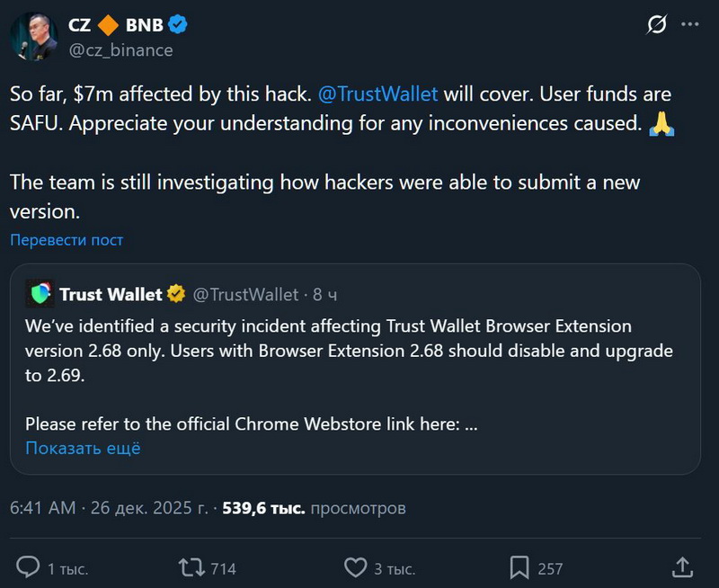This screenshot has height=588, width=719.
Task: Click the Trust Wallet name in quote
Action: point(111,294)
